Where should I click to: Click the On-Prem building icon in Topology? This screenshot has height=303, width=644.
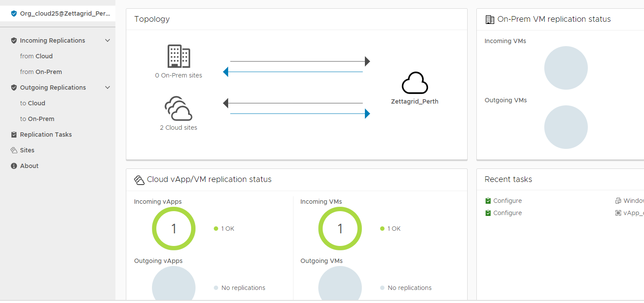click(x=179, y=56)
